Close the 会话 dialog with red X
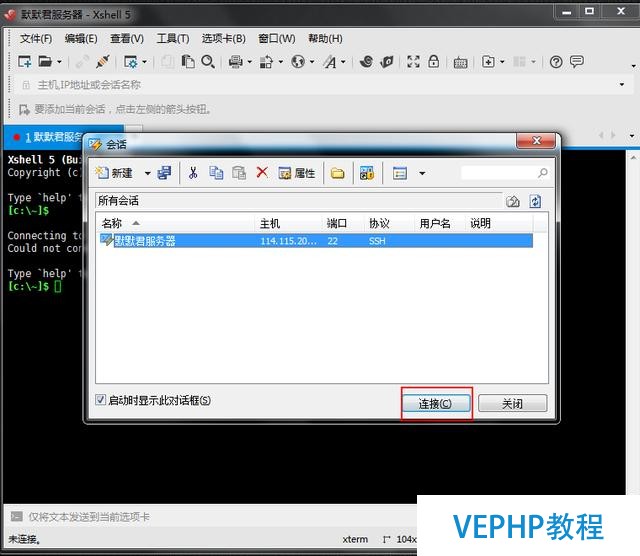Image resolution: width=640 pixels, height=556 pixels. click(536, 141)
